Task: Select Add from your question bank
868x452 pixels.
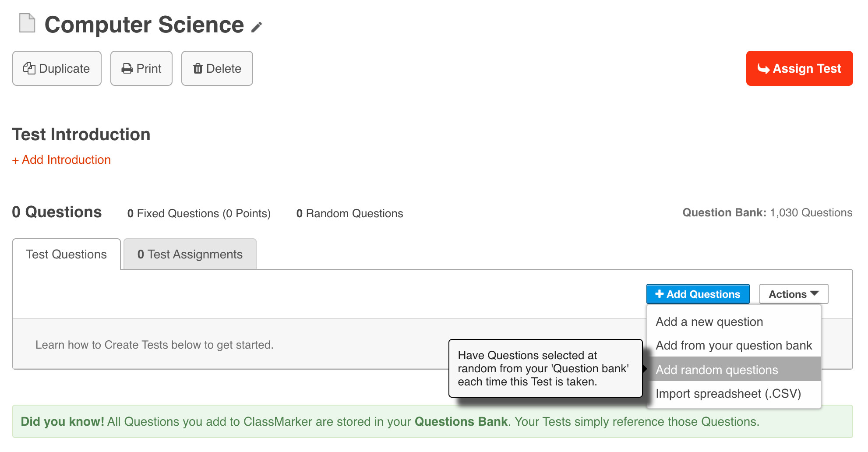Action: click(x=734, y=346)
